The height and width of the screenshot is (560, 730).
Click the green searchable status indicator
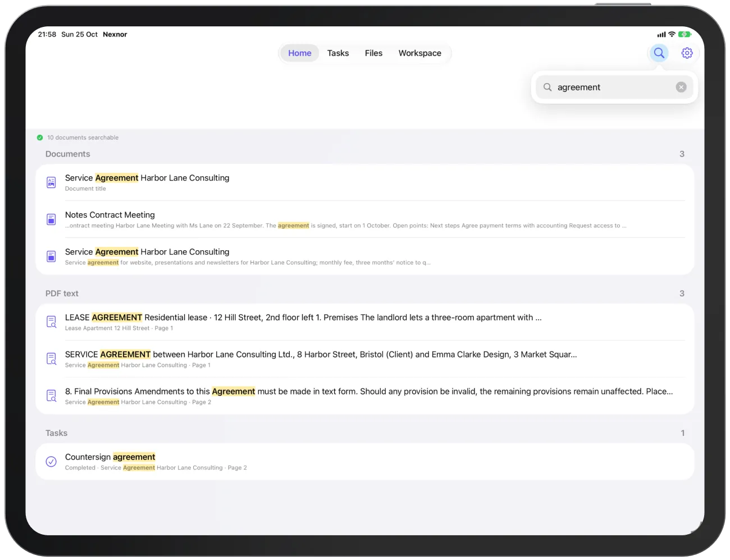pyautogui.click(x=40, y=137)
